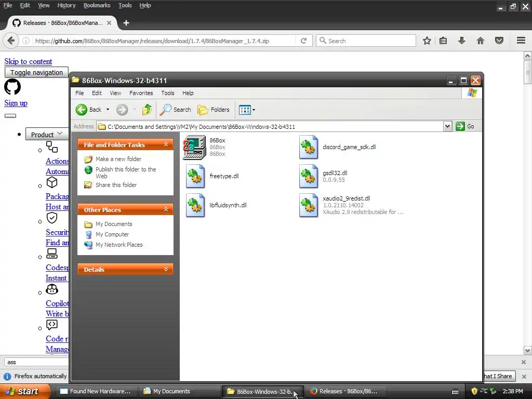Click Firefox bookmark star icon

(427, 41)
